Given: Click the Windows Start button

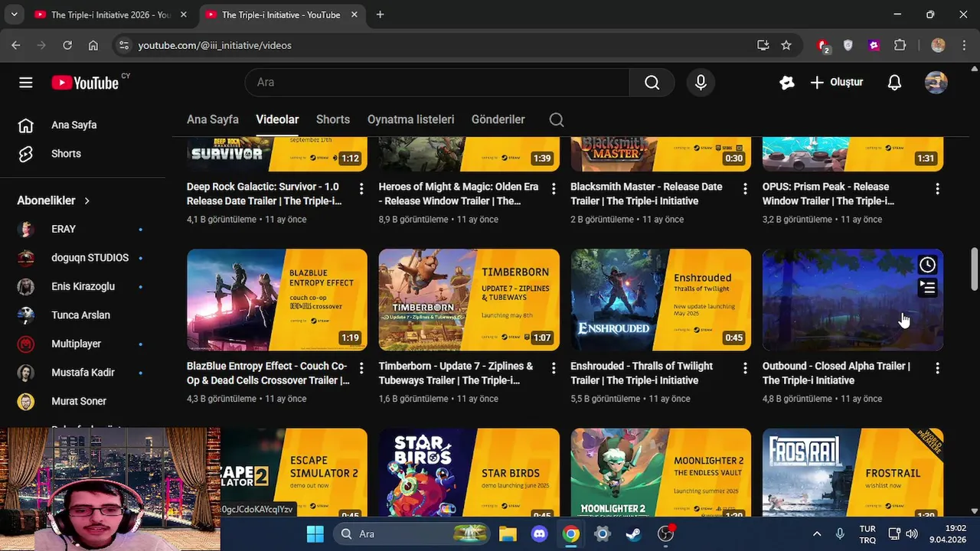Looking at the screenshot, I should point(315,533).
